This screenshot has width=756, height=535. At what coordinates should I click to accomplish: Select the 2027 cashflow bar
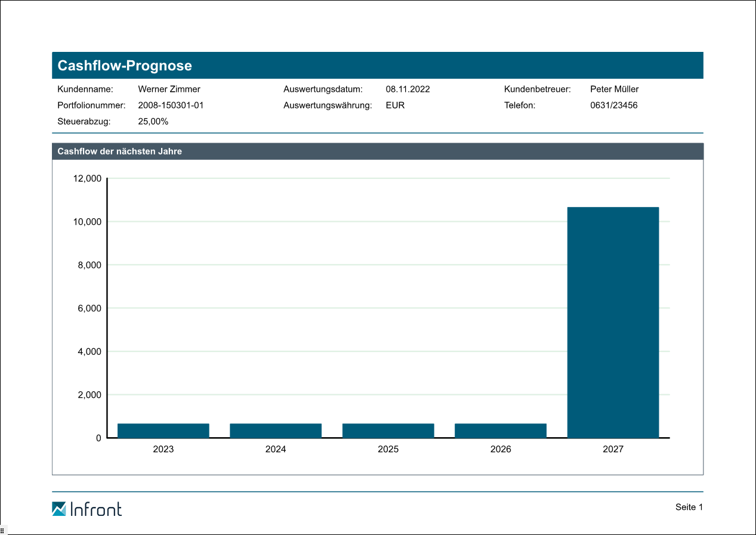click(x=613, y=322)
